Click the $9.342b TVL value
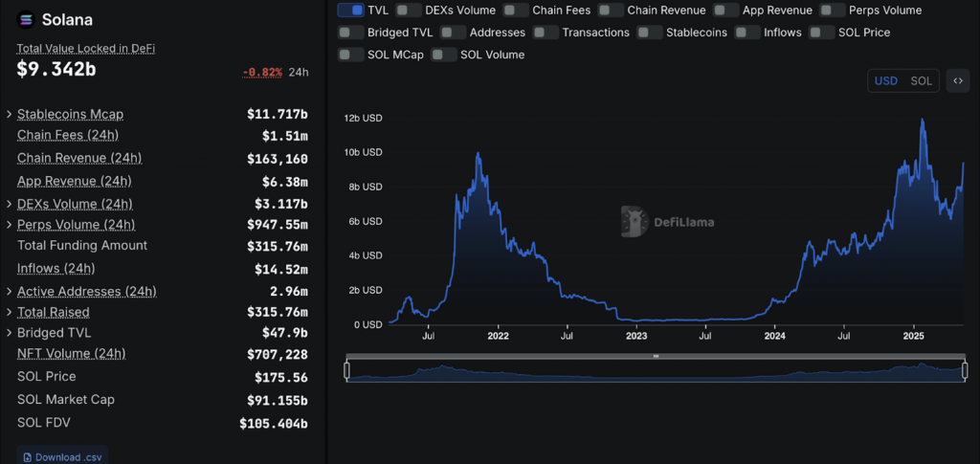The image size is (980, 464). coord(56,69)
